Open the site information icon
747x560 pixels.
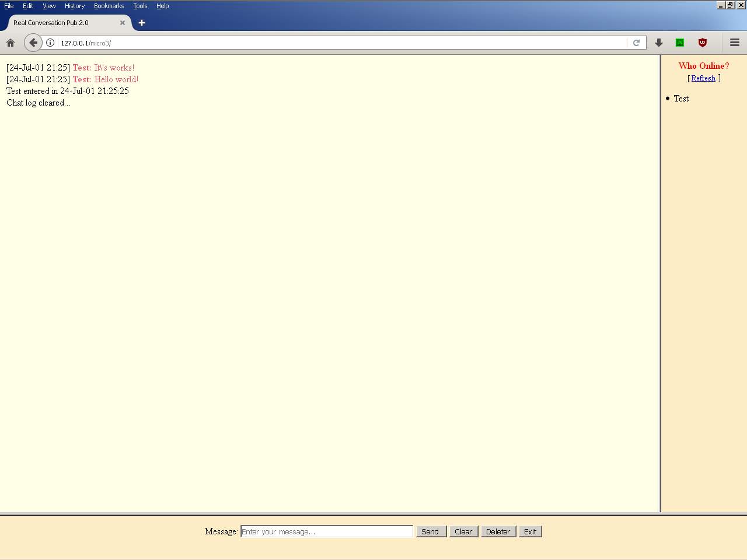[x=50, y=43]
